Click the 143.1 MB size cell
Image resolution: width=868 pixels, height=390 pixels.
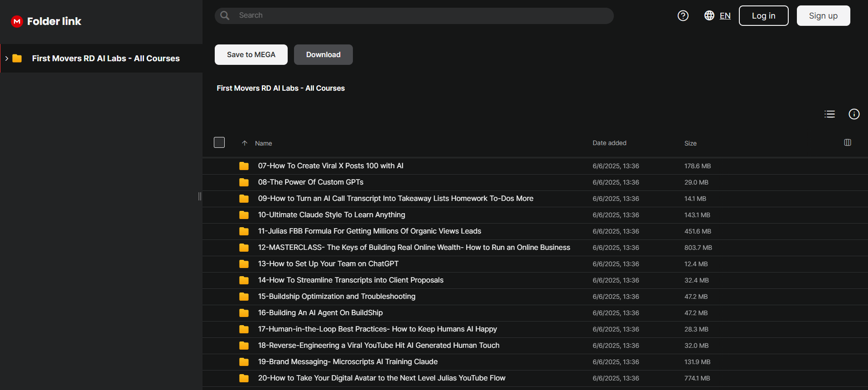click(697, 215)
